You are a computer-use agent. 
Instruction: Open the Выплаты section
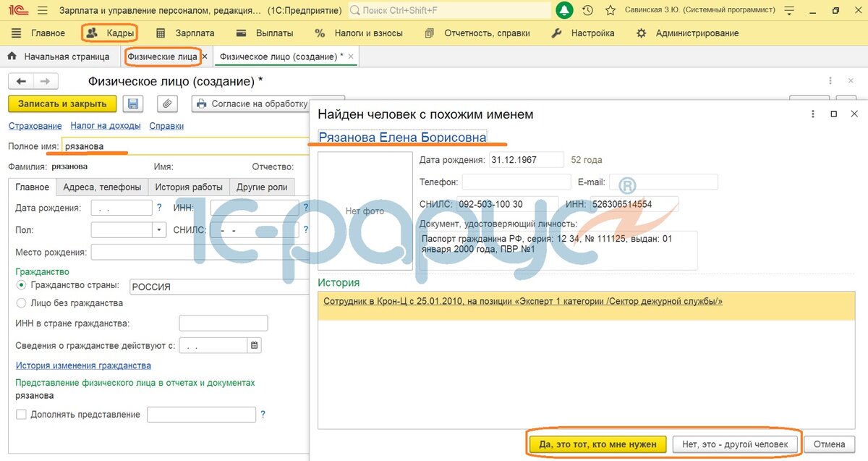(265, 33)
